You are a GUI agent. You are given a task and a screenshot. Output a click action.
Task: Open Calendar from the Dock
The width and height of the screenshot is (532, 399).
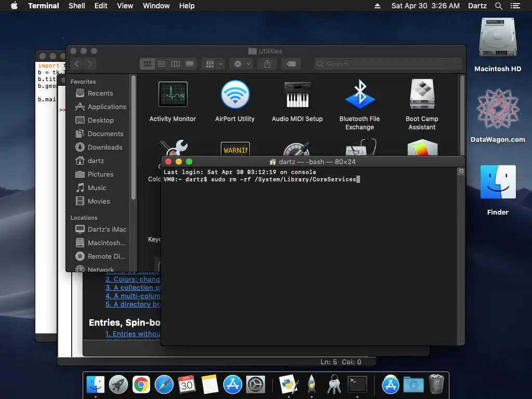[x=187, y=384]
